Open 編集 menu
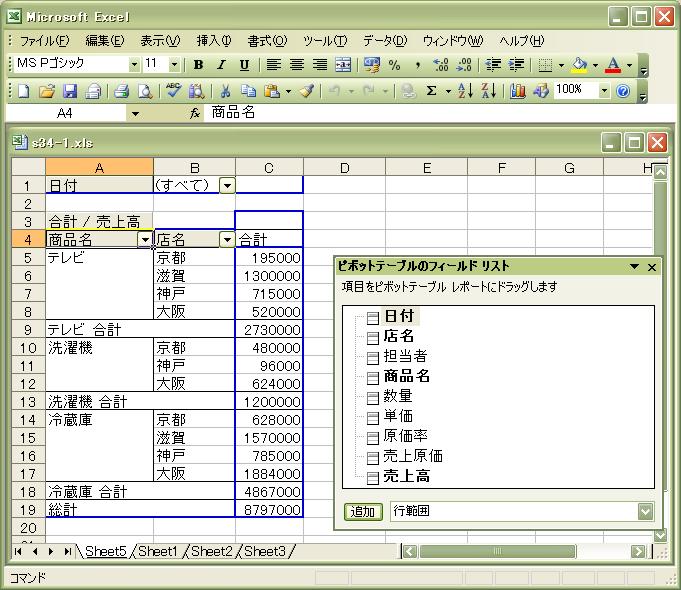Viewport: 681px width, 590px height. tap(105, 41)
